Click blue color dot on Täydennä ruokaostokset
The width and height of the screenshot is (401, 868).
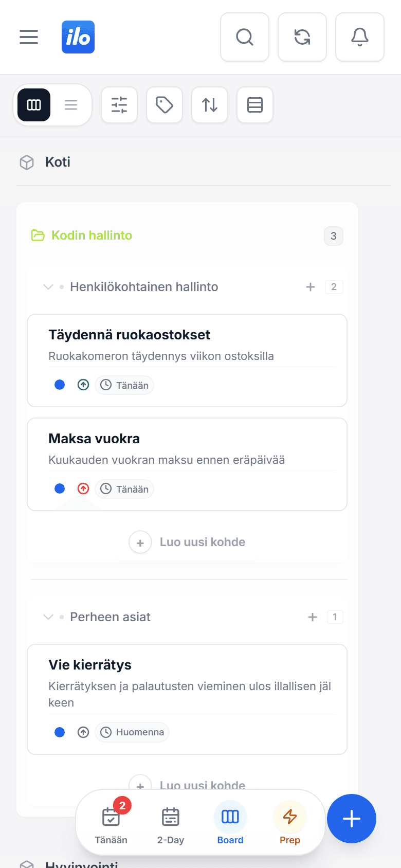pyautogui.click(x=60, y=385)
